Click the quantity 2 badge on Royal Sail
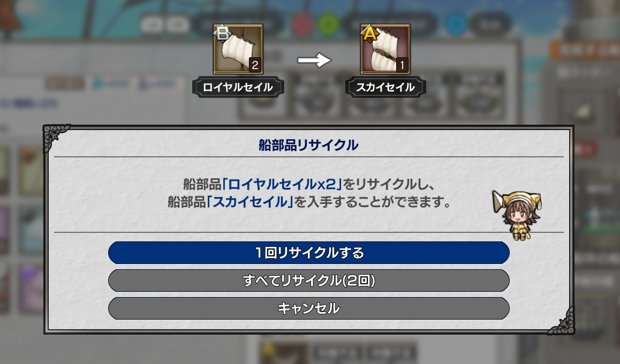The image size is (620, 364). point(255,65)
